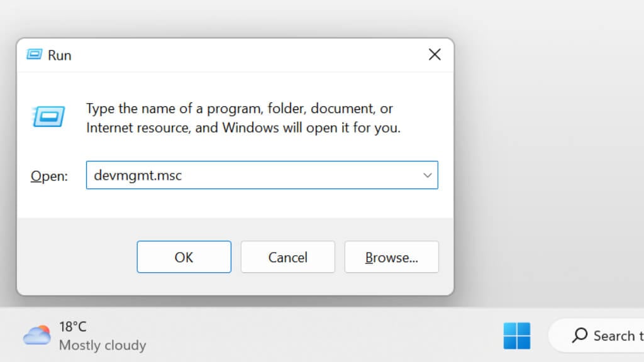Click the Browse... button
This screenshot has height=362, width=644.
391,257
